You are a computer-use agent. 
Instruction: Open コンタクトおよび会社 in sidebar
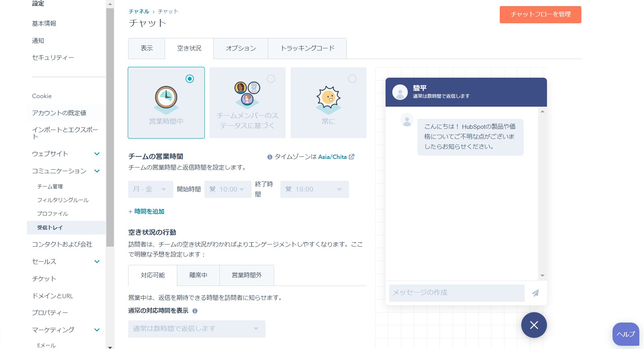62,244
